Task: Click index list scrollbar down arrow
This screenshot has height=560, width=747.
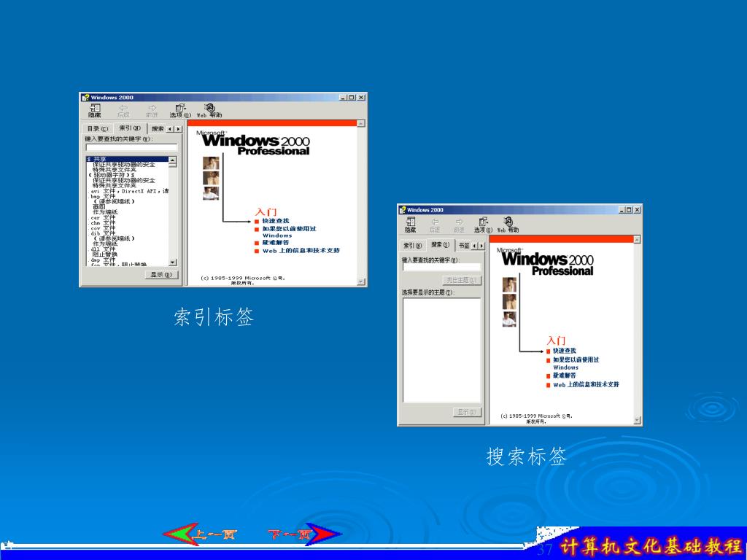Action: (x=172, y=262)
